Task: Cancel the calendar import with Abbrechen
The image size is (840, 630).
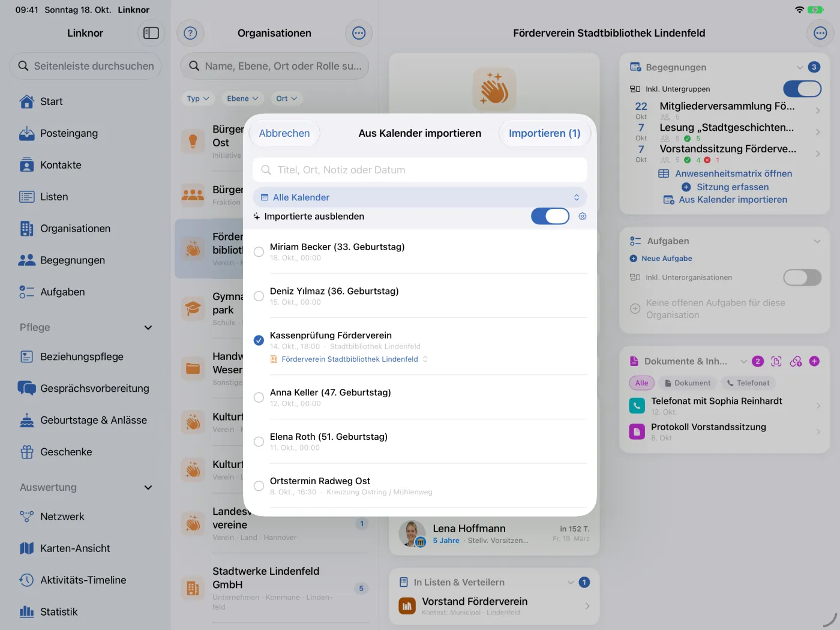Action: coord(284,133)
